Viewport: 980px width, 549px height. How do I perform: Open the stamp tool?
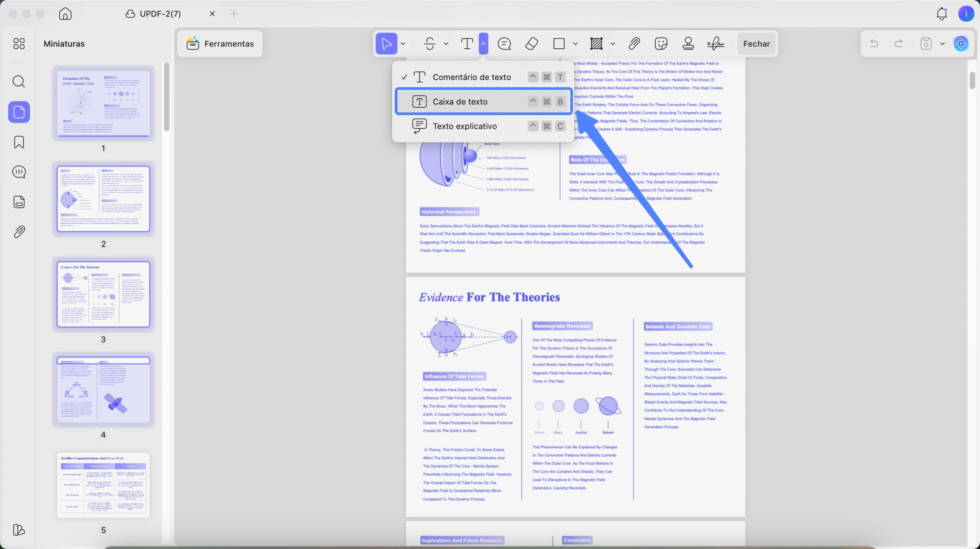pos(688,44)
